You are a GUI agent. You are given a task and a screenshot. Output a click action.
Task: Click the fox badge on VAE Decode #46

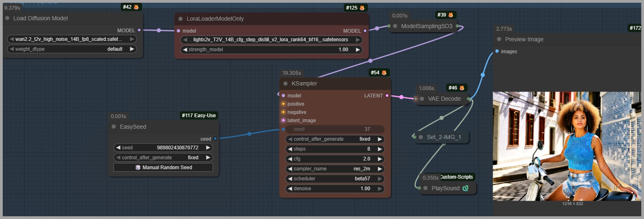[462, 88]
